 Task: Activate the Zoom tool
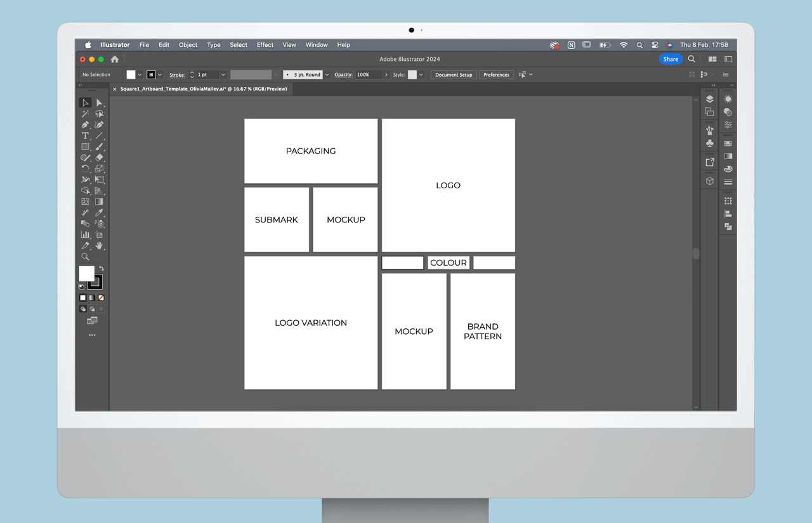point(85,257)
